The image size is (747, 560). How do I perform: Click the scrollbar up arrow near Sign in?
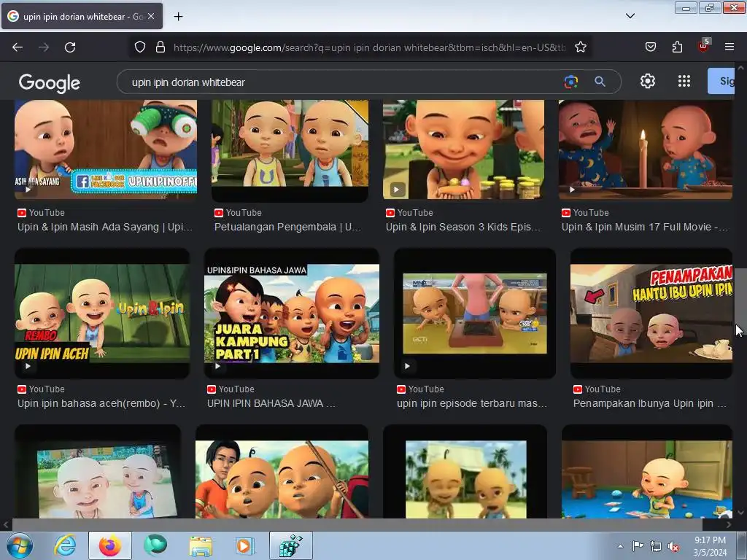coord(740,68)
